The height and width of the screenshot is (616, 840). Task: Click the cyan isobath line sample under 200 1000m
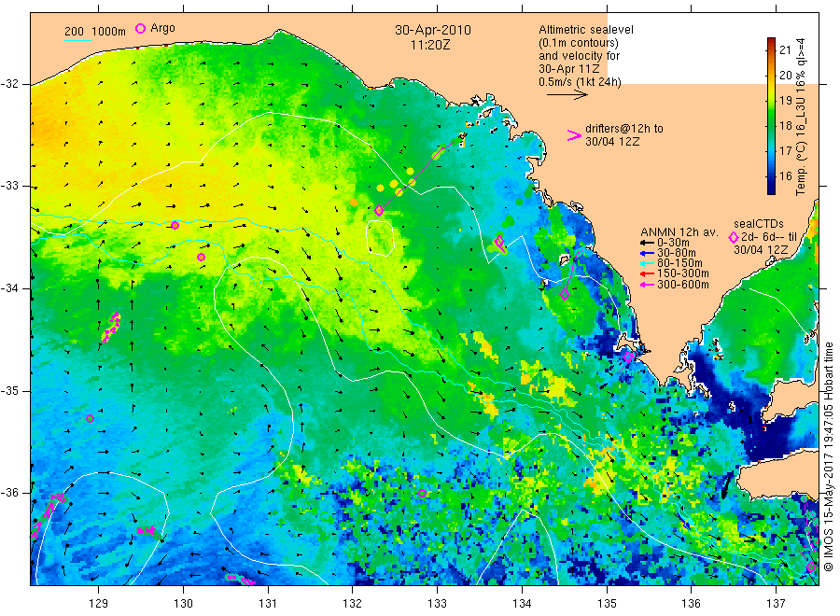pyautogui.click(x=77, y=40)
